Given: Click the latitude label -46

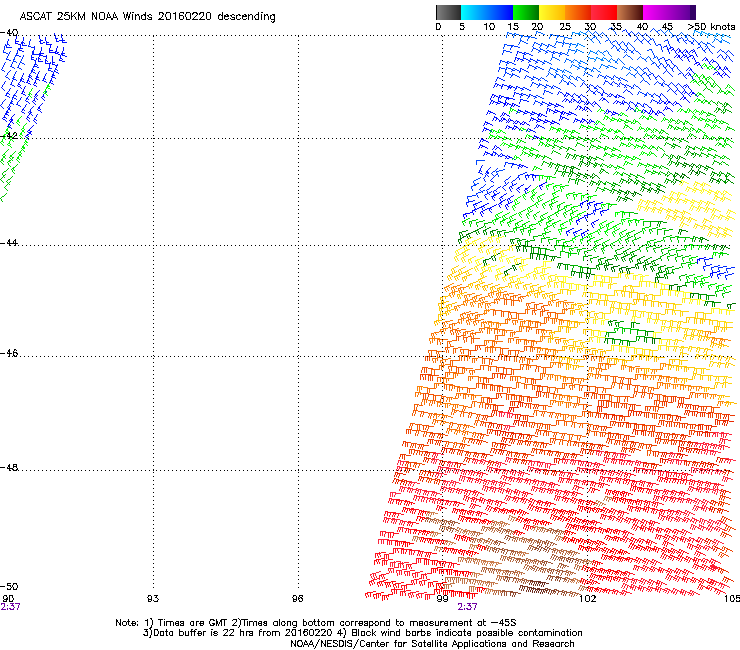Looking at the screenshot, I should [x=9, y=354].
